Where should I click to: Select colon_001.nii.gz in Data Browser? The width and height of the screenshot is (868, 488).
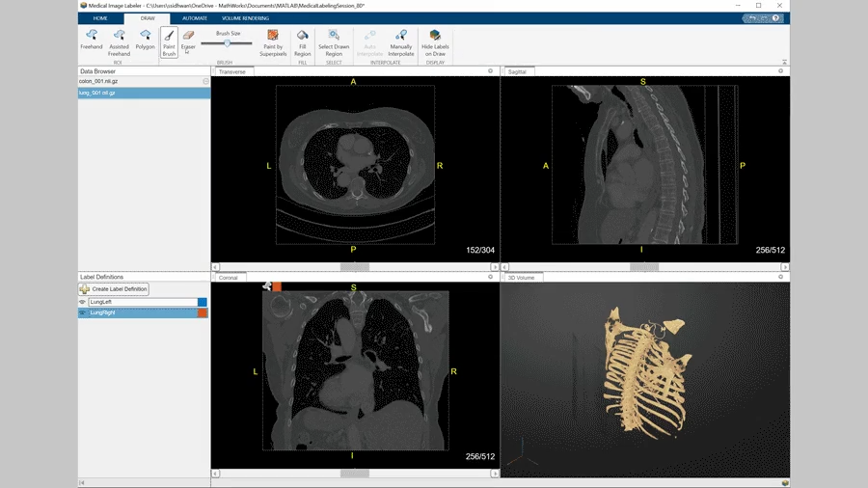click(97, 82)
